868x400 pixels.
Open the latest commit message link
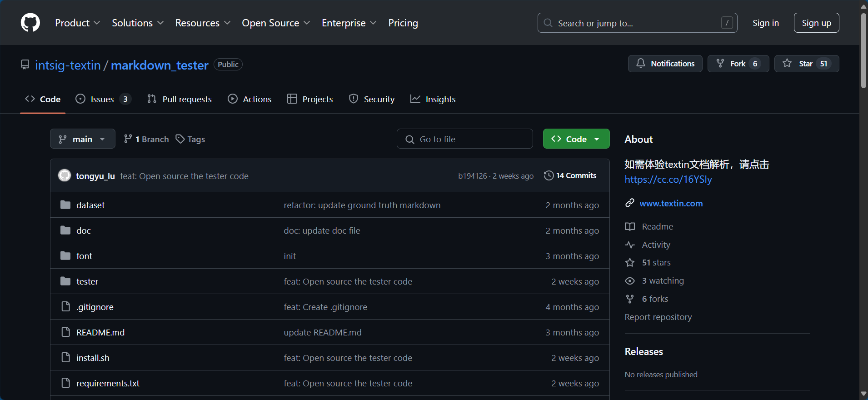click(184, 176)
